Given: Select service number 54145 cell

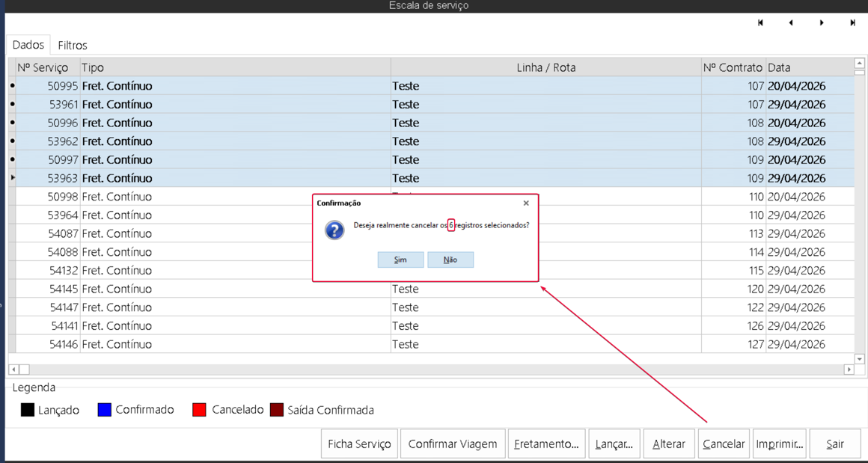Looking at the screenshot, I should [x=48, y=289].
